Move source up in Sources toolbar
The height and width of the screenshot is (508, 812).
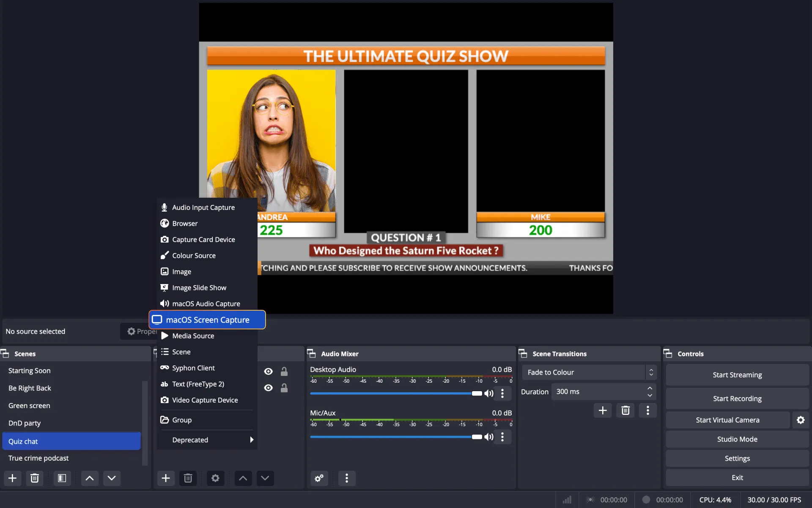point(243,478)
